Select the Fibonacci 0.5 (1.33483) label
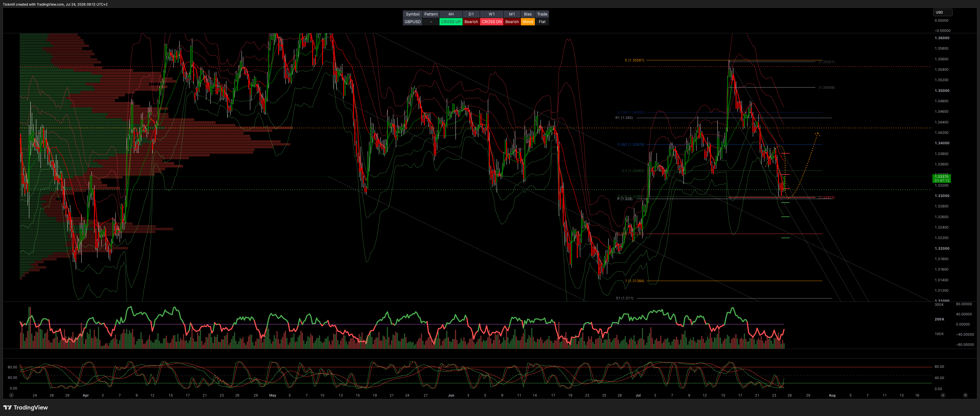 (633, 171)
